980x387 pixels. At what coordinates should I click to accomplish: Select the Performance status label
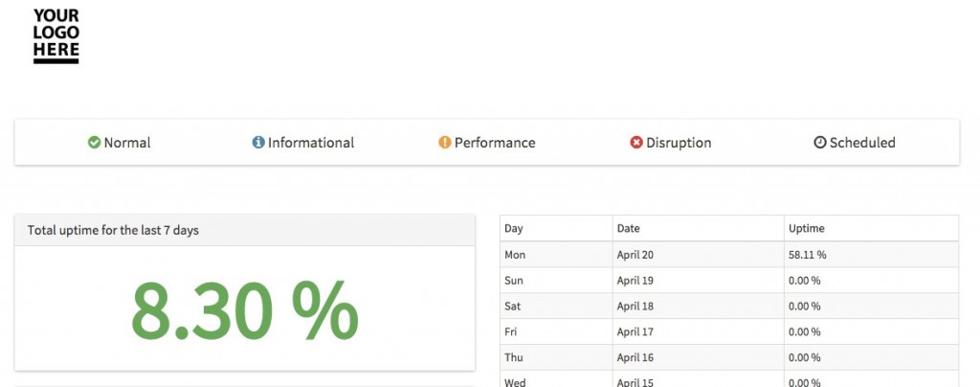pos(495,143)
